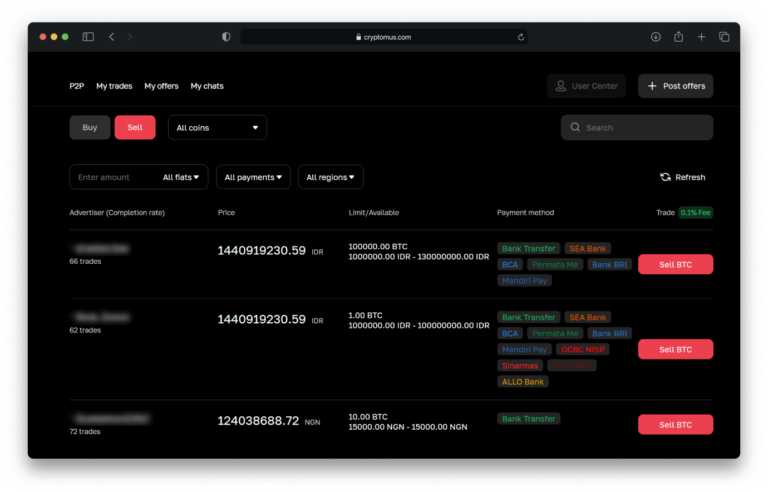
Task: Expand the All regions dropdown
Action: coord(330,177)
